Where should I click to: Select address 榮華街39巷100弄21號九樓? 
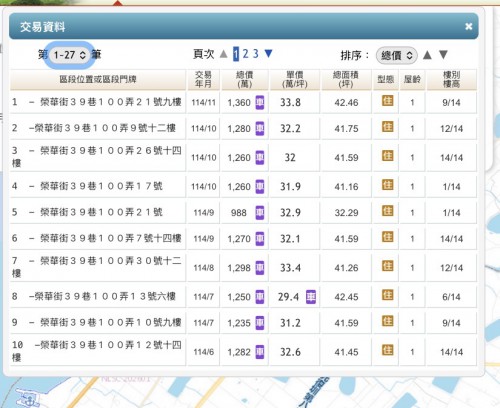[111, 102]
